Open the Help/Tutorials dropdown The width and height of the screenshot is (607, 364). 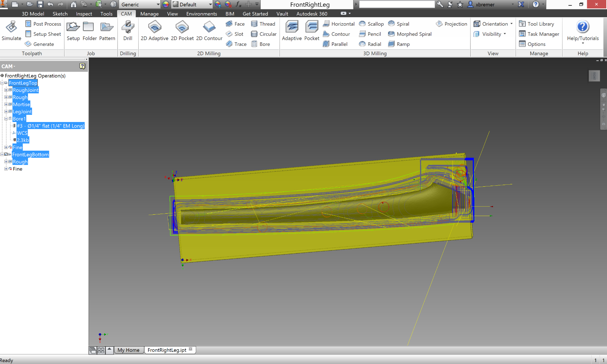pyautogui.click(x=583, y=32)
